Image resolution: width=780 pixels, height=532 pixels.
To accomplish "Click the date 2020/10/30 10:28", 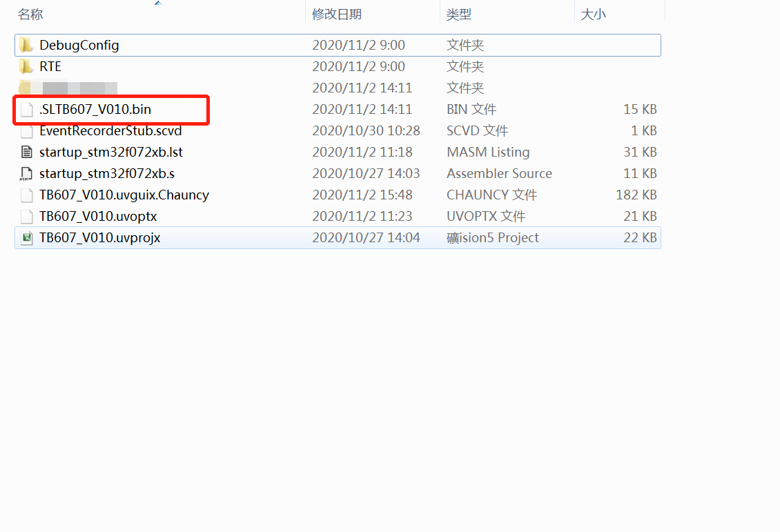I will (x=366, y=131).
